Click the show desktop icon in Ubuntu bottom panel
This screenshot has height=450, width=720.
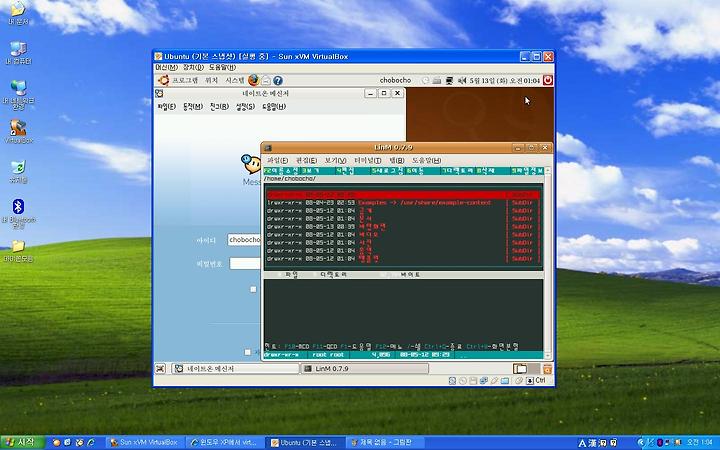point(160,368)
